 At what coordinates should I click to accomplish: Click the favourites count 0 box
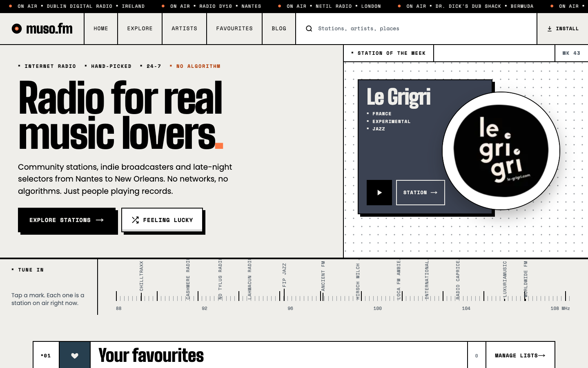(x=477, y=356)
